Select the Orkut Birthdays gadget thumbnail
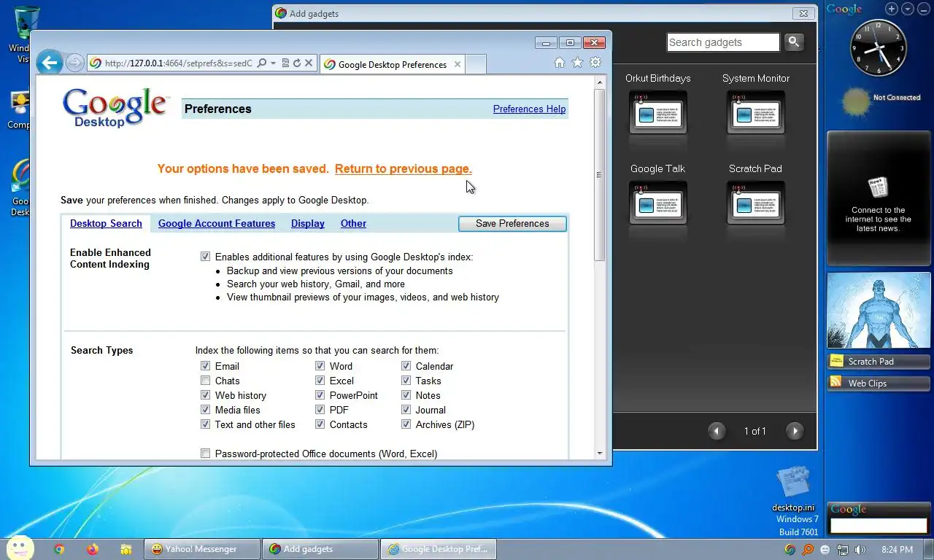Viewport: 934px width, 560px height. click(x=657, y=112)
